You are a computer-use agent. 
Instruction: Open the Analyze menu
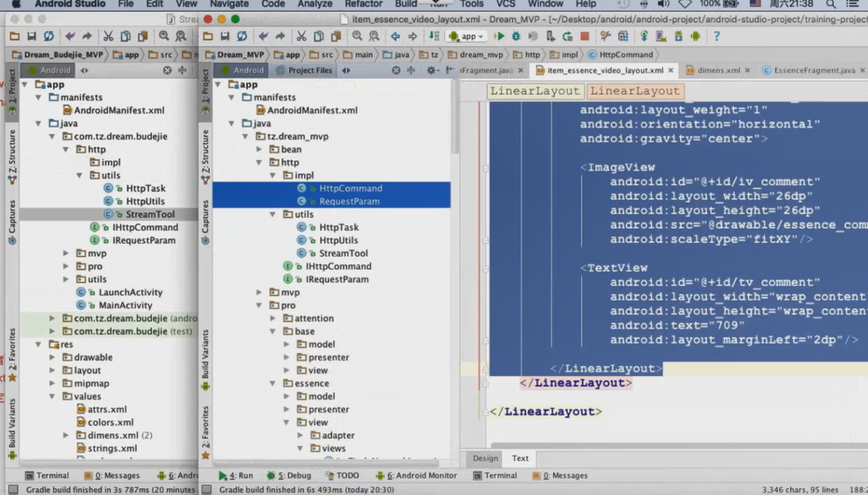315,4
